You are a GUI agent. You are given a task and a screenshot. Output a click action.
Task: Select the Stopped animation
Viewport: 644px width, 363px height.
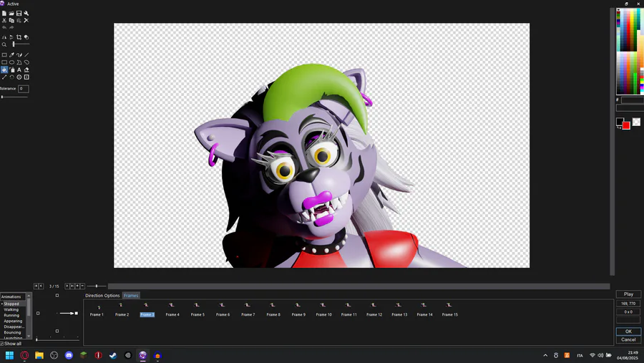point(11,304)
